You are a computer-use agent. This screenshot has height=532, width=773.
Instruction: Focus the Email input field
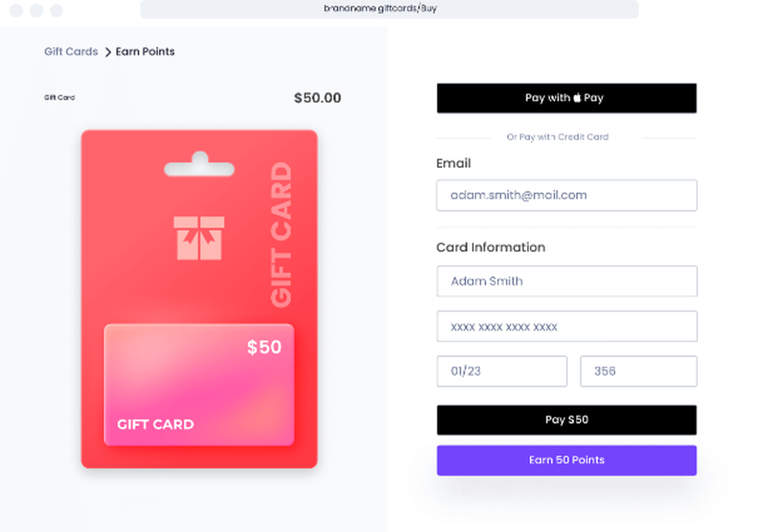click(x=567, y=196)
